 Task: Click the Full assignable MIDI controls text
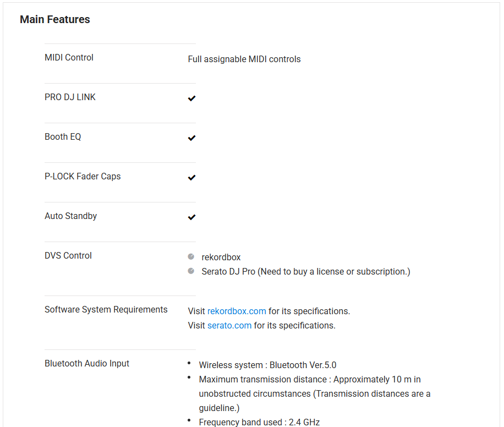coord(244,59)
